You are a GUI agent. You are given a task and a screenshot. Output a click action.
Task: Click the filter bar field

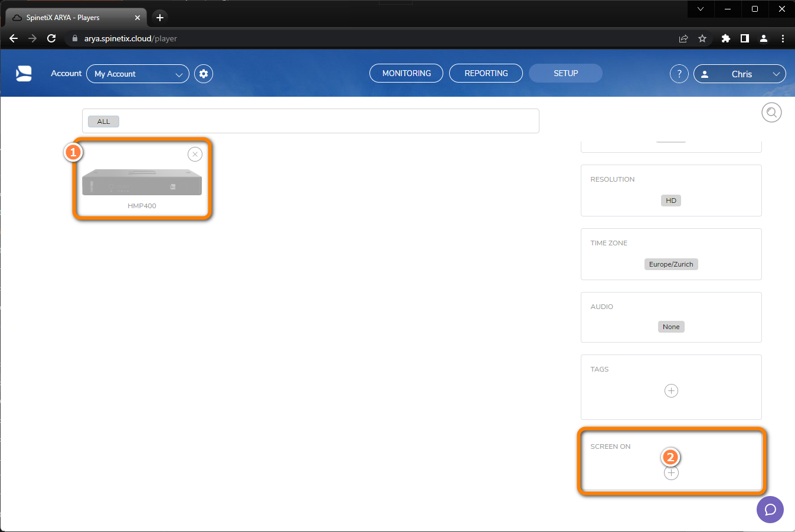310,121
